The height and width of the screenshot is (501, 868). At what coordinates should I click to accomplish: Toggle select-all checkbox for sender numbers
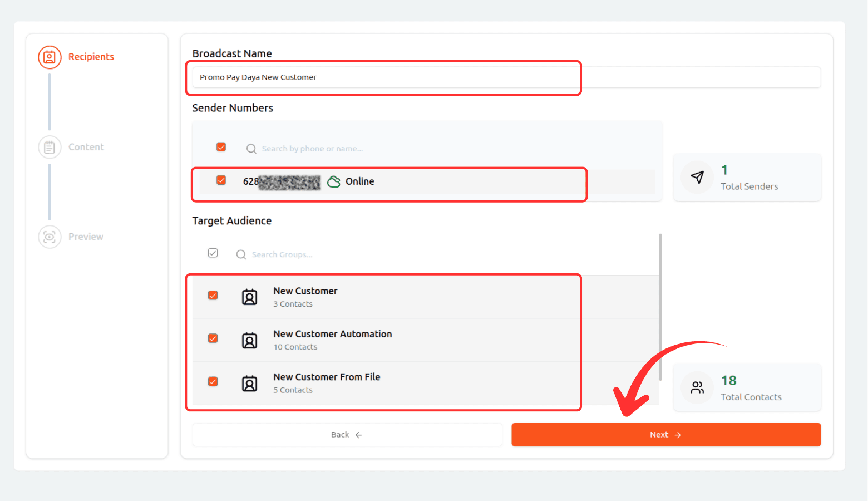coord(221,147)
